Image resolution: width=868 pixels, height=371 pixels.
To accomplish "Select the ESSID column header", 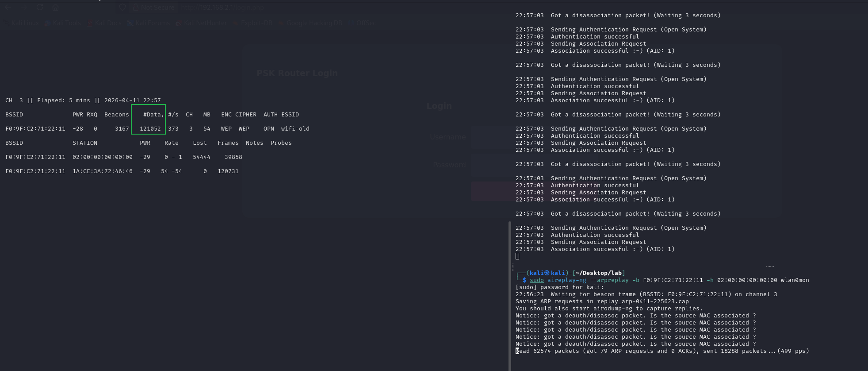I will (x=290, y=115).
